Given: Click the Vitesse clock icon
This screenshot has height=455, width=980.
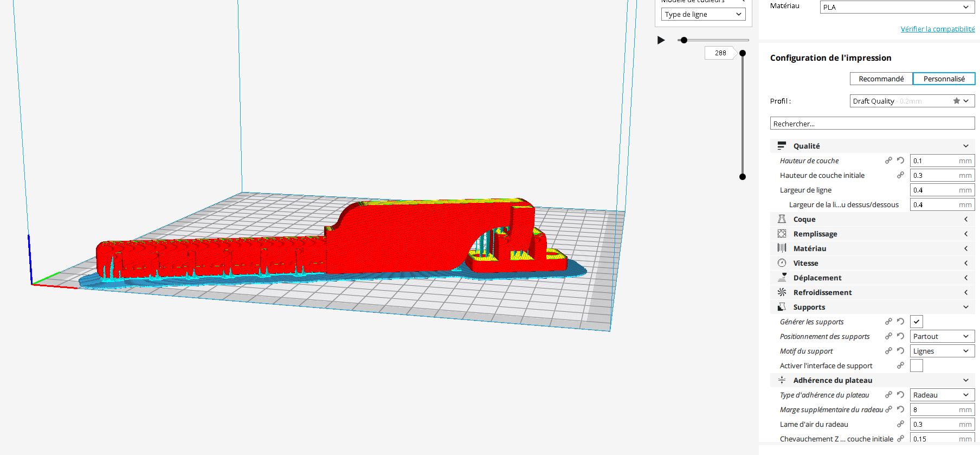Looking at the screenshot, I should coord(782,263).
